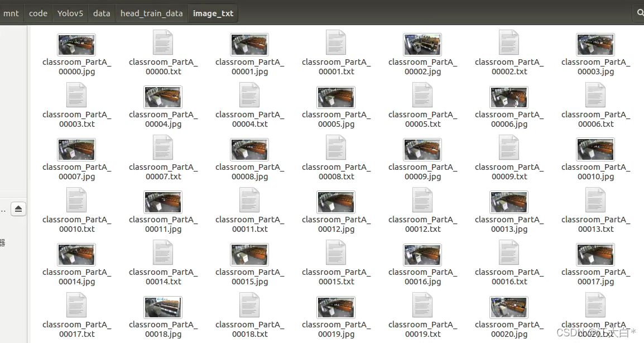644x343 pixels.
Task: Select text file icon classroom_PartA_00015.txt
Action: tap(336, 253)
